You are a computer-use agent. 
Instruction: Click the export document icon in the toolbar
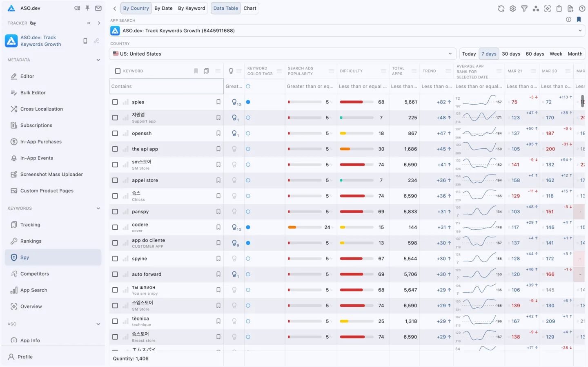click(570, 8)
